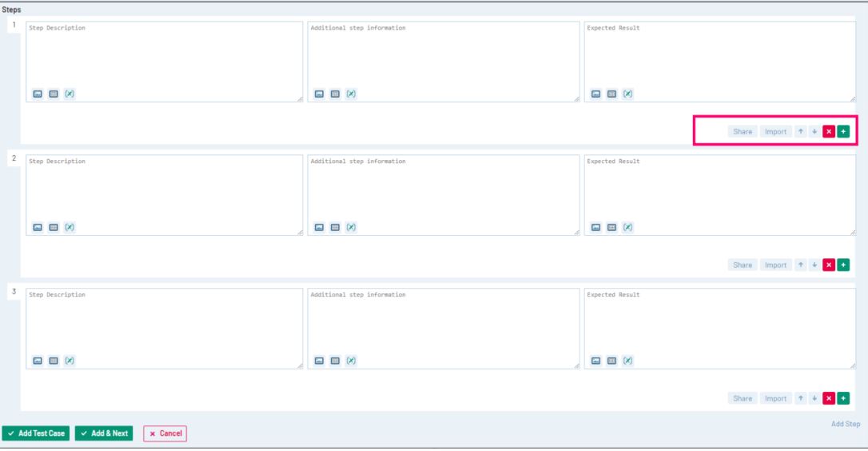Viewport: 868px width, 451px height.
Task: Delete step 3 with red X button
Action: [829, 398]
